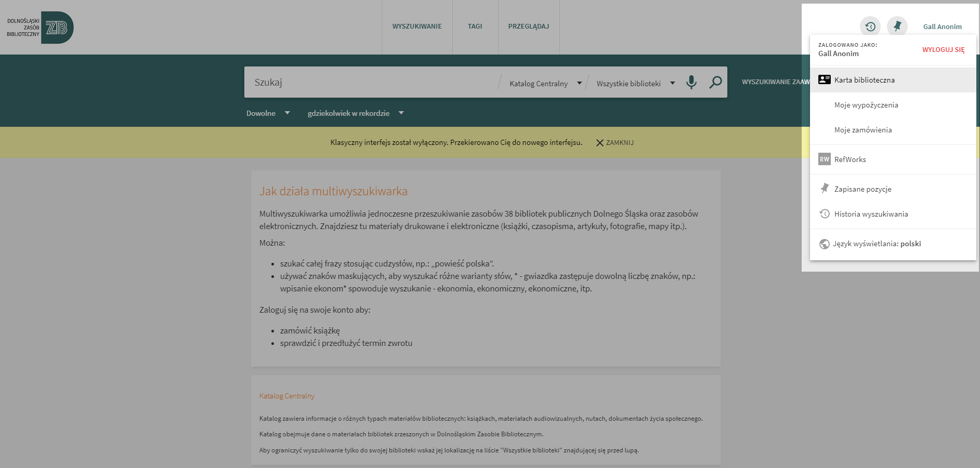980x468 pixels.
Task: Open the Katalog Centralny dropdown
Action: pyautogui.click(x=545, y=83)
